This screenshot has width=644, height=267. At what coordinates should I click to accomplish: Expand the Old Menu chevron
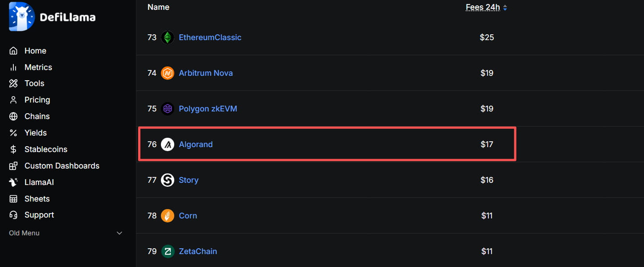click(119, 233)
